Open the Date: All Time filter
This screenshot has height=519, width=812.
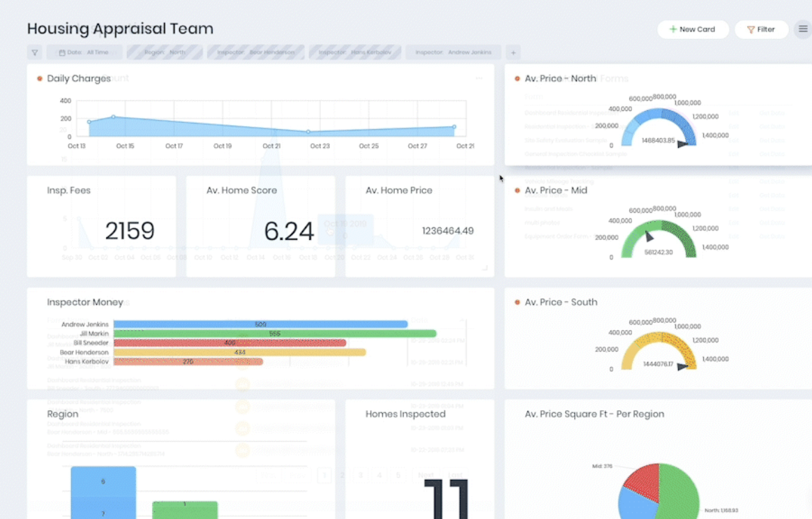click(x=84, y=52)
